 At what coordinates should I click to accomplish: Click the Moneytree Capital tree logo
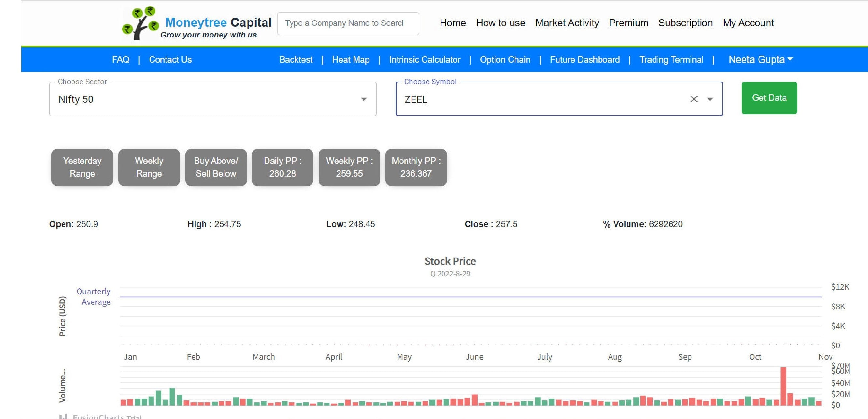pos(140,23)
